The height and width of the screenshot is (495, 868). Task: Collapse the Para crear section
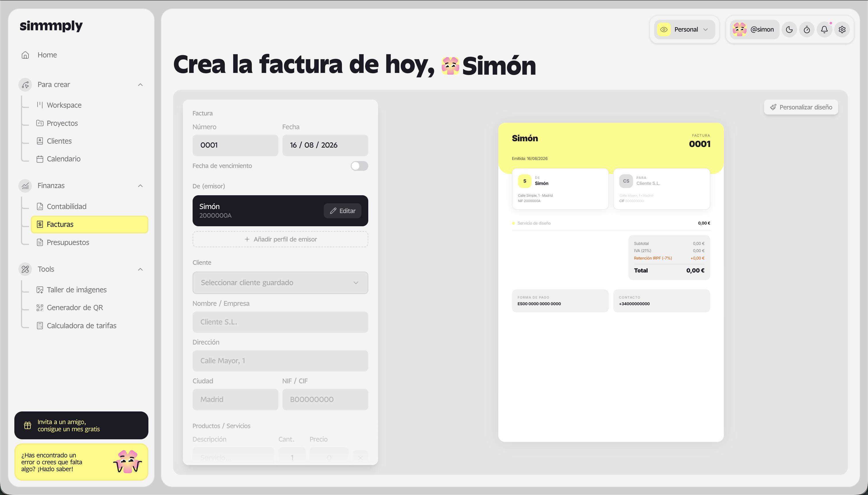[x=140, y=85]
